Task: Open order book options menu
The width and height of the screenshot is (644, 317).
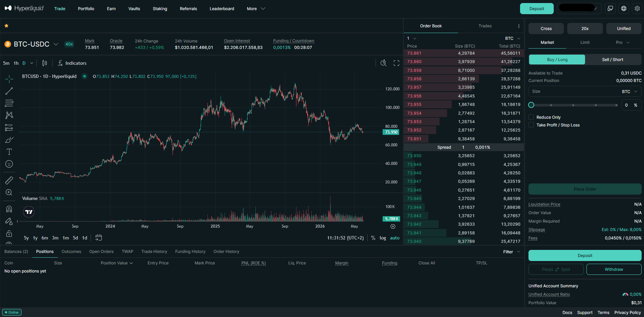Action: point(519,26)
